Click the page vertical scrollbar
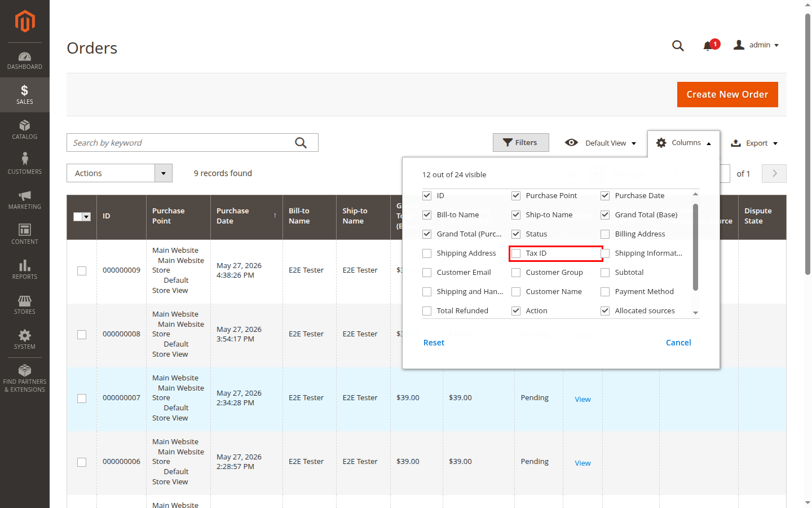 807,144
